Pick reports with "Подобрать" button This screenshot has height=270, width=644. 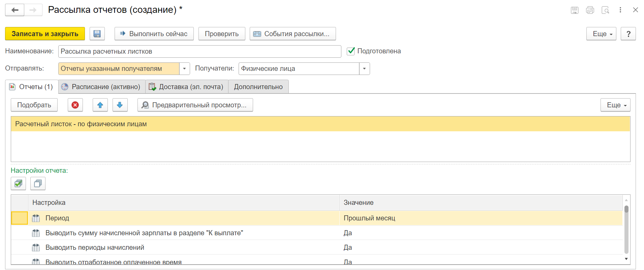coord(34,105)
